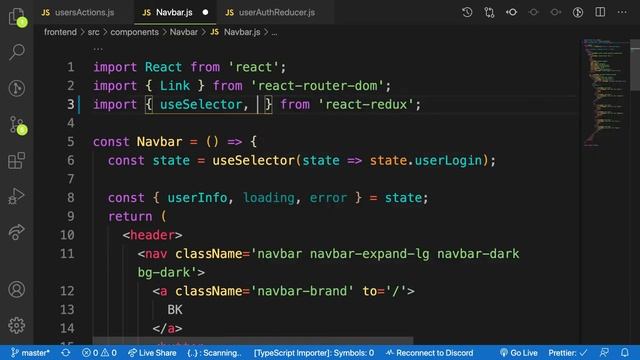Screen dimensions: 640x360
Task: Click the components breadcrumb
Action: (134, 32)
